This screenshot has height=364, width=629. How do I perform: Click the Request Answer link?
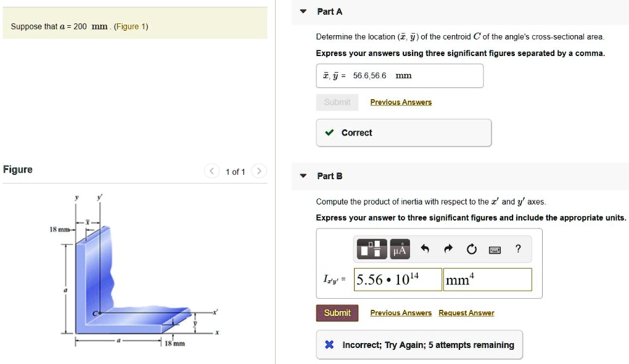coord(466,313)
